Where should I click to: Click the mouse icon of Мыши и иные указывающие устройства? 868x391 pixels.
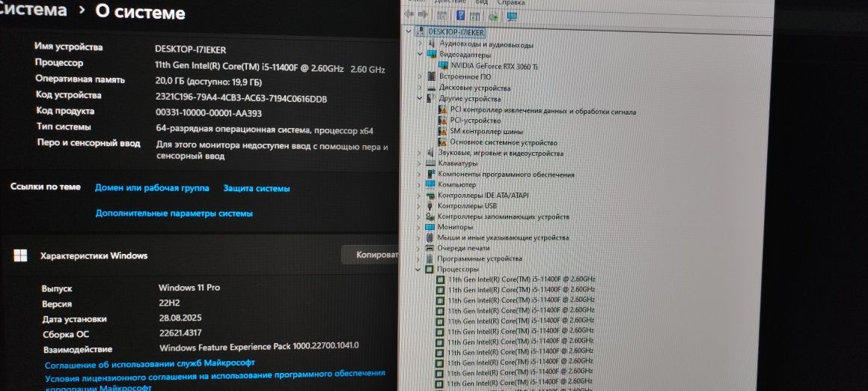click(x=430, y=237)
